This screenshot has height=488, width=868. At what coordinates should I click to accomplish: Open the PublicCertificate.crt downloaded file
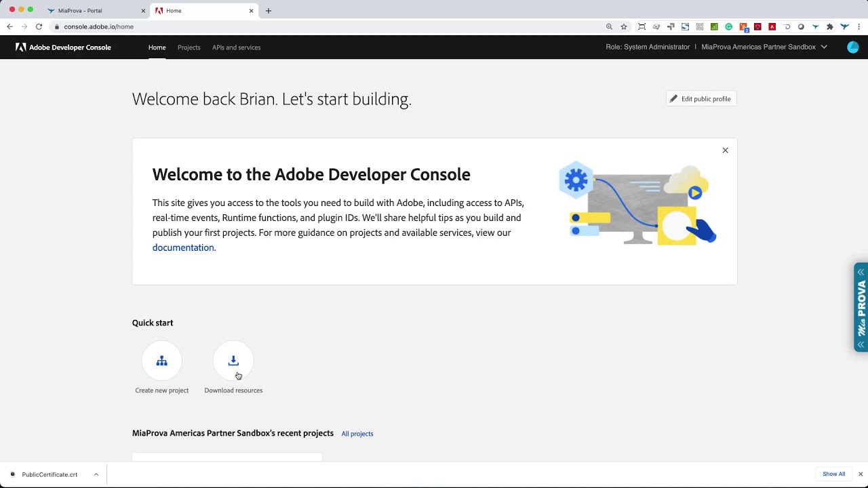49,474
